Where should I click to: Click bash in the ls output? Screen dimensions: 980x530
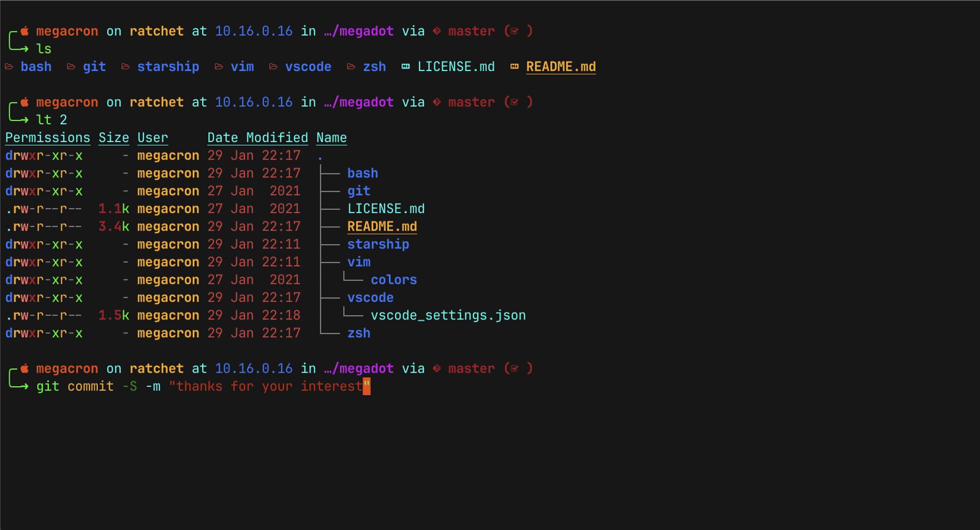tap(36, 67)
